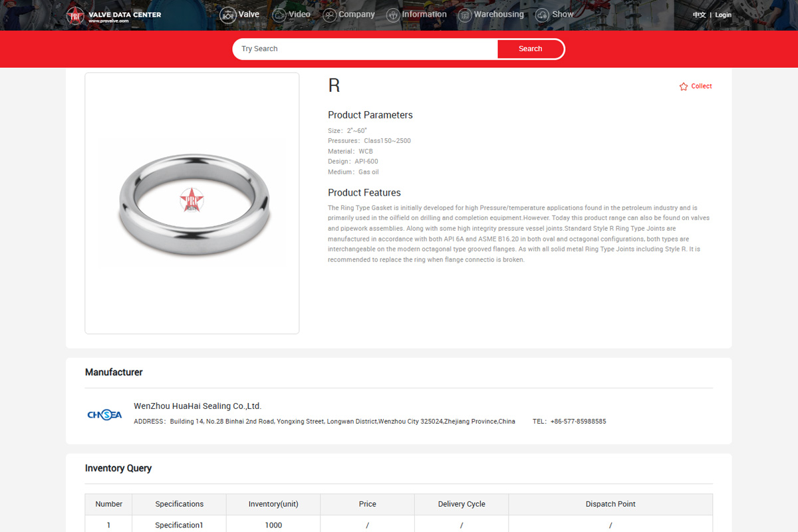Click the ring gasket product image
The height and width of the screenshot is (532, 798).
(x=192, y=202)
